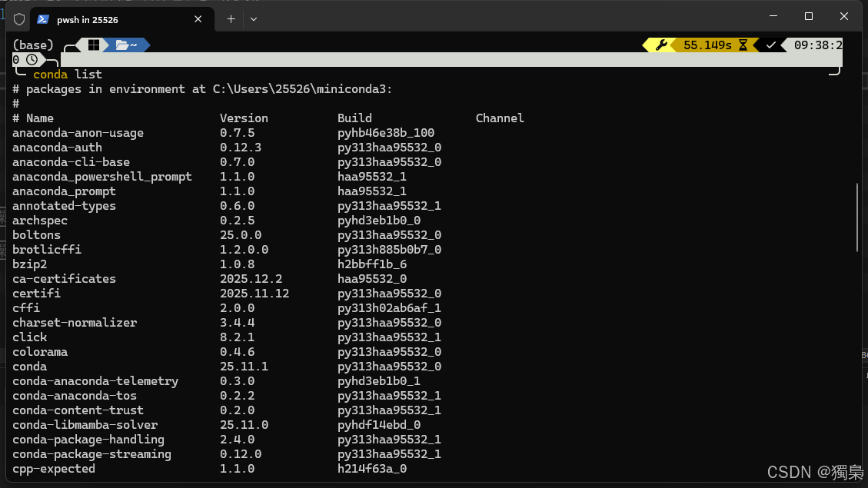Click the conda-anaconda-telemetry package name
The height and width of the screenshot is (488, 868).
coord(95,380)
